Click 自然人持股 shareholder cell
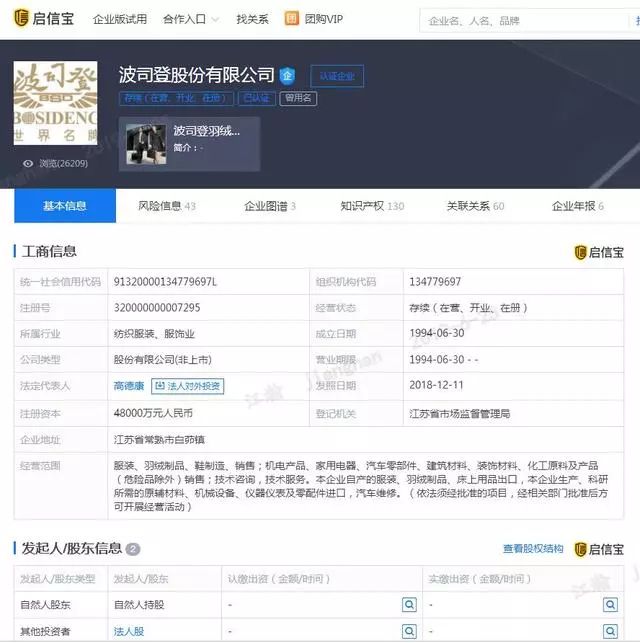 139,605
